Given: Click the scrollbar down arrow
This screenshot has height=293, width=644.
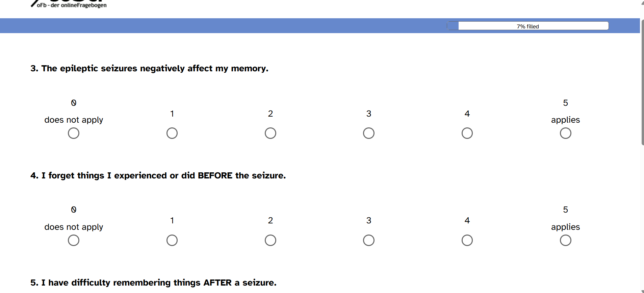Looking at the screenshot, I should coord(642,291).
